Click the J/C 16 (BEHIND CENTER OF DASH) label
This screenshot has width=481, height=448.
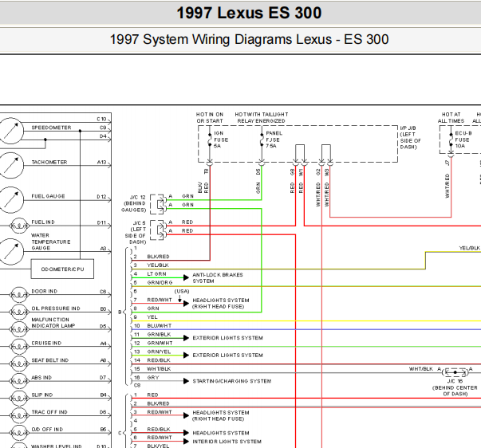coord(455,387)
